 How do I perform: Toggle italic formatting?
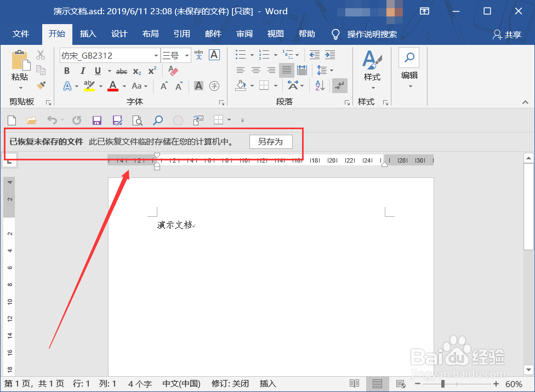coord(82,71)
